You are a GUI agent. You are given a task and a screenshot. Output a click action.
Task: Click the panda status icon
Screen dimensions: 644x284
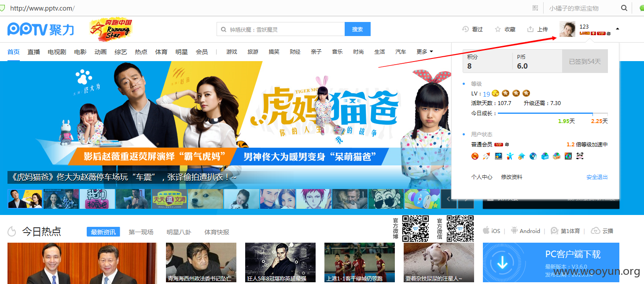(x=580, y=156)
